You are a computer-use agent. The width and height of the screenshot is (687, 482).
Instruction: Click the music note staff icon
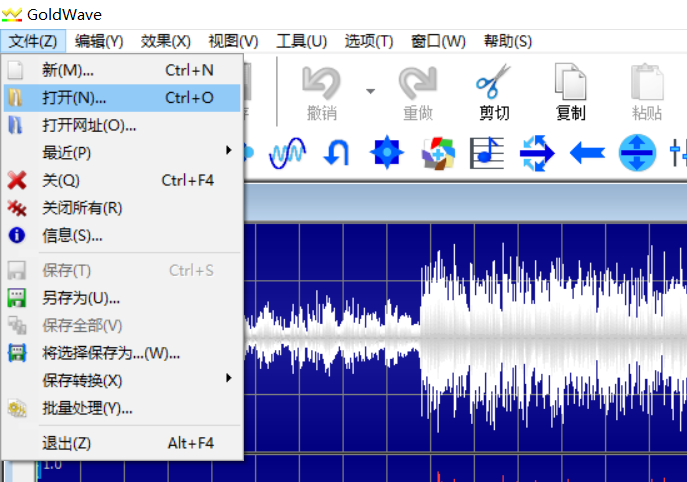pos(487,153)
